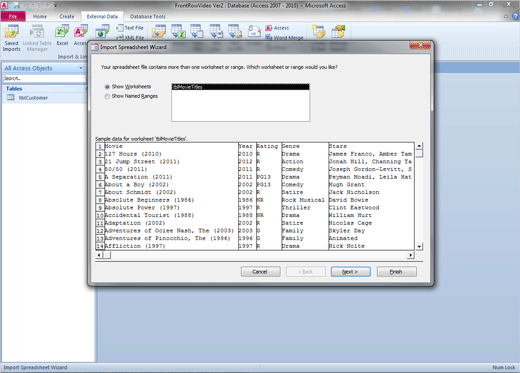Open Microsoft Access Help question mark
This screenshot has height=373, width=520.
[x=515, y=16]
